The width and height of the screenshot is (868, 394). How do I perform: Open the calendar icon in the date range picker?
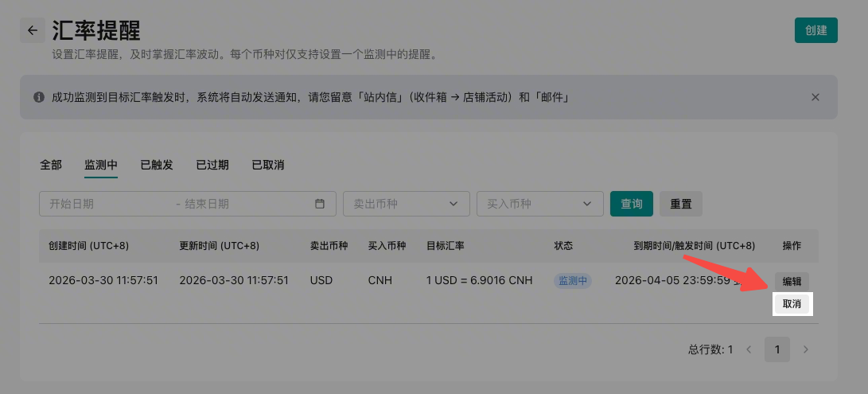click(320, 204)
